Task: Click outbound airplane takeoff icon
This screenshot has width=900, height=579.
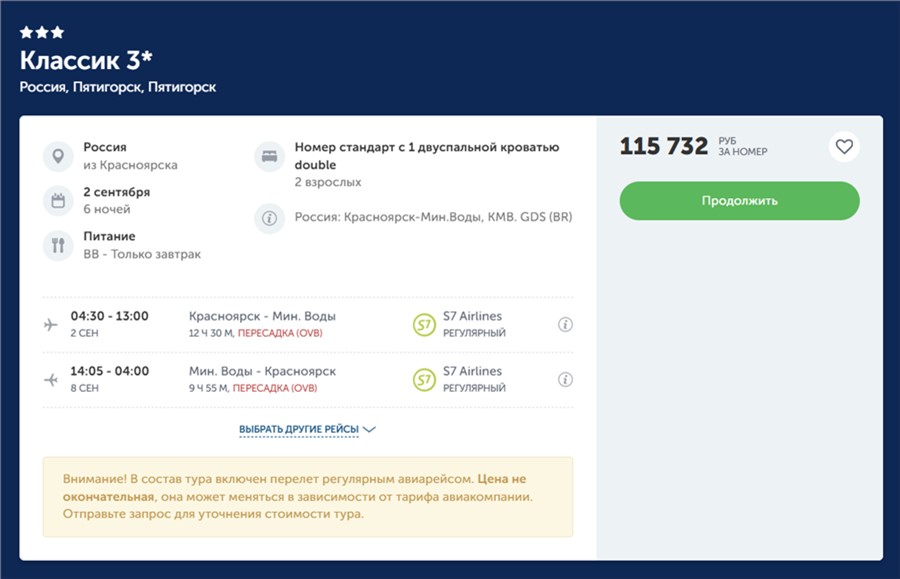Action: 51,324
